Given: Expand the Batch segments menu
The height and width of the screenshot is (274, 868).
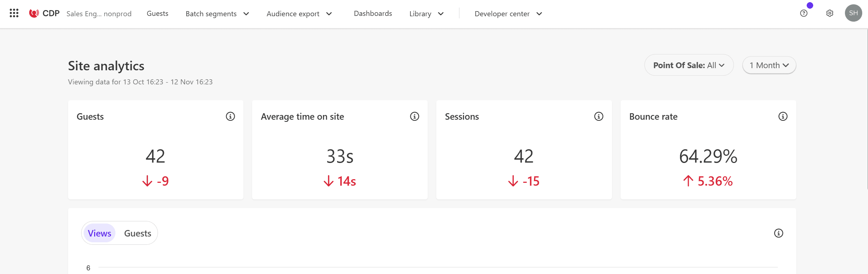Looking at the screenshot, I should [x=217, y=14].
